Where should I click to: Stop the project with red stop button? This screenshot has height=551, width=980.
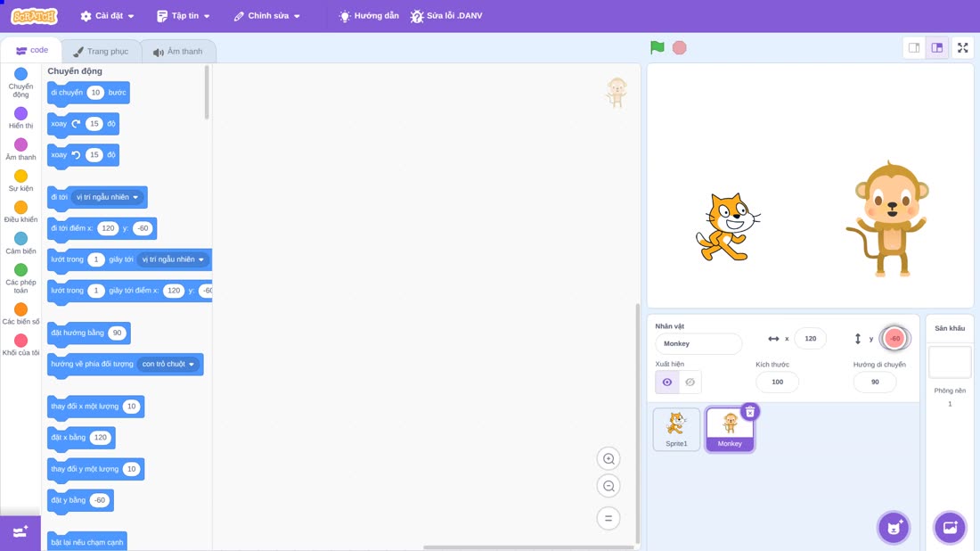[680, 47]
